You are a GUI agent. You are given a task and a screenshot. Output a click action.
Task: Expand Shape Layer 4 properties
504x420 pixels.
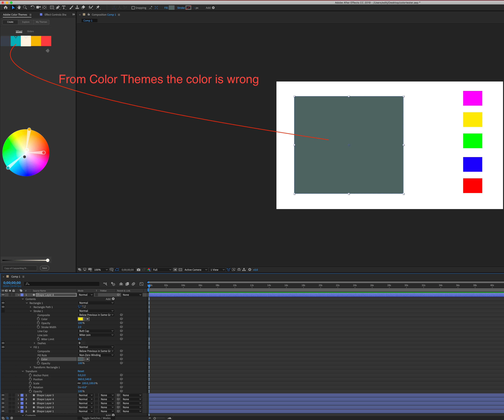[18, 399]
